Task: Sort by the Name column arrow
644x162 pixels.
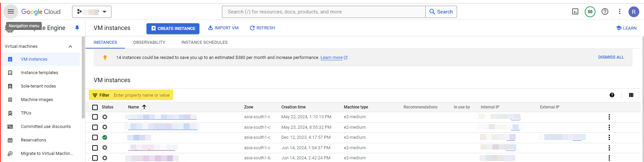Action: point(144,107)
